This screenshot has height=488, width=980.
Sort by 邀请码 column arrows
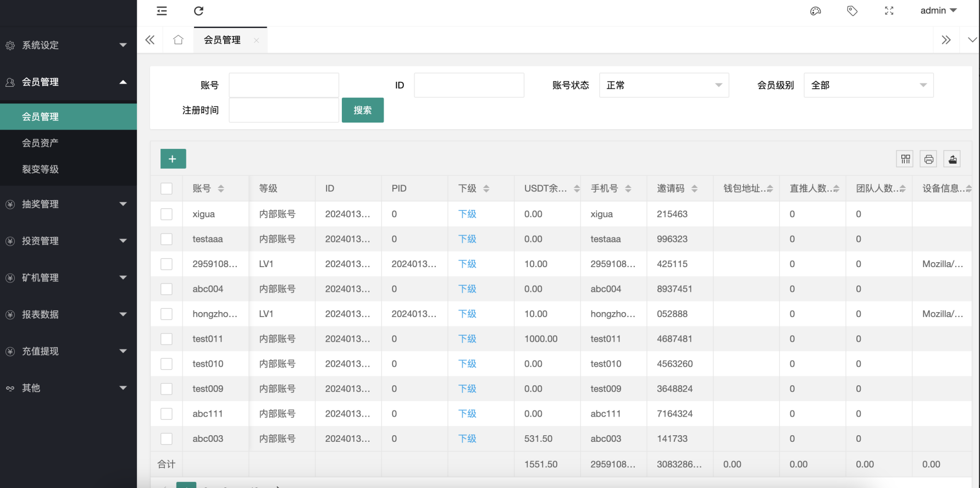point(695,188)
